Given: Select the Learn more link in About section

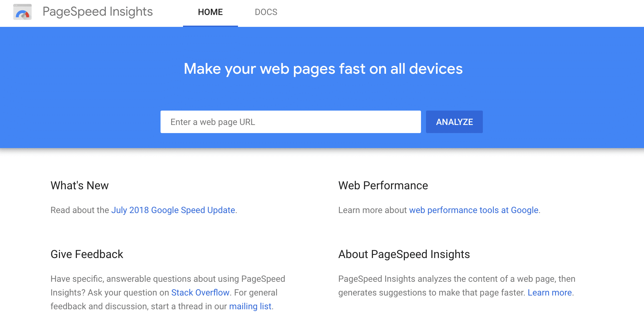Looking at the screenshot, I should (550, 292).
